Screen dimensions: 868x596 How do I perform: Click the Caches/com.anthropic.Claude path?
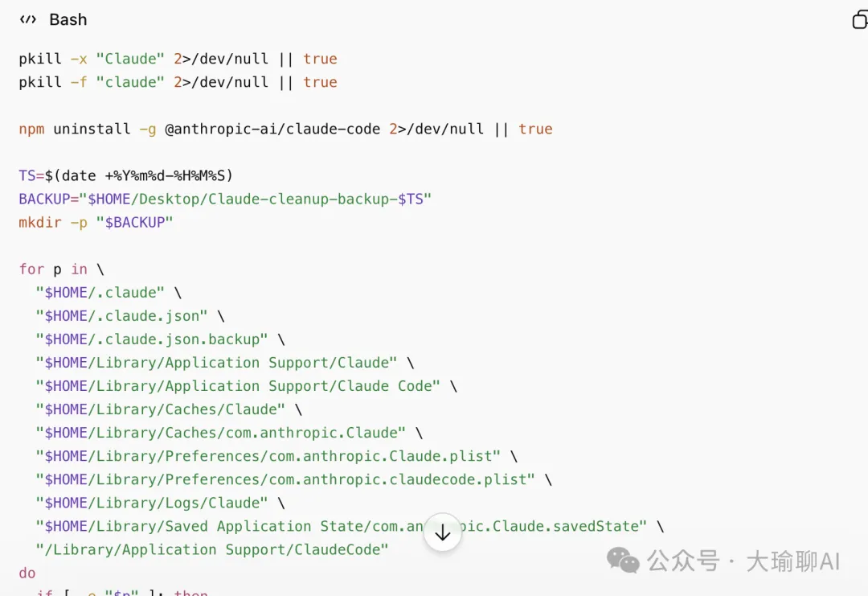coord(220,433)
